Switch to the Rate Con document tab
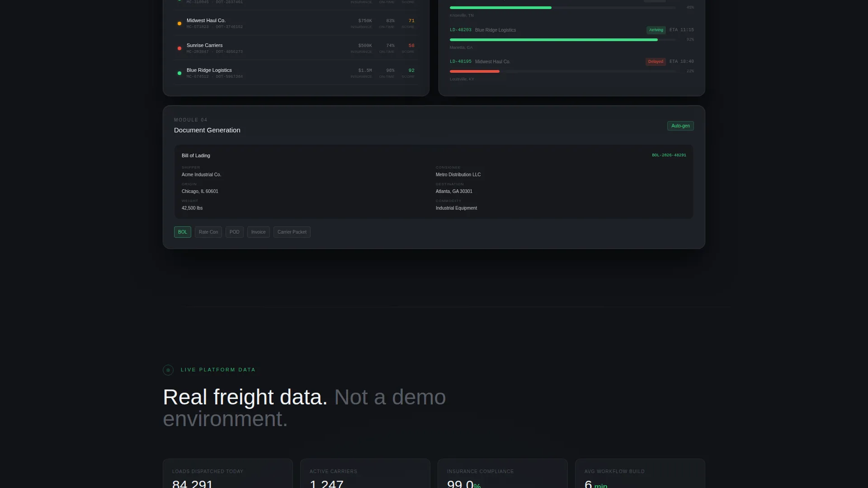 coord(208,232)
